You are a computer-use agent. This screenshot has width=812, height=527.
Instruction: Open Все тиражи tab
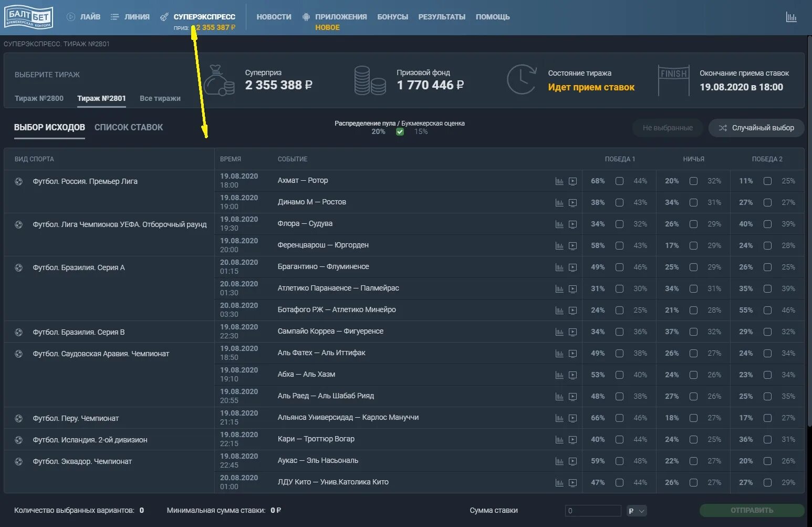click(160, 98)
